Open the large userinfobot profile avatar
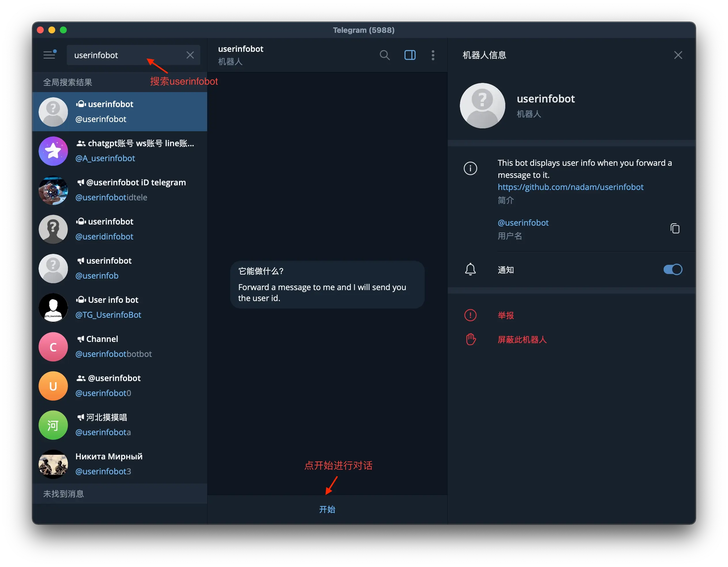This screenshot has height=567, width=728. point(482,106)
